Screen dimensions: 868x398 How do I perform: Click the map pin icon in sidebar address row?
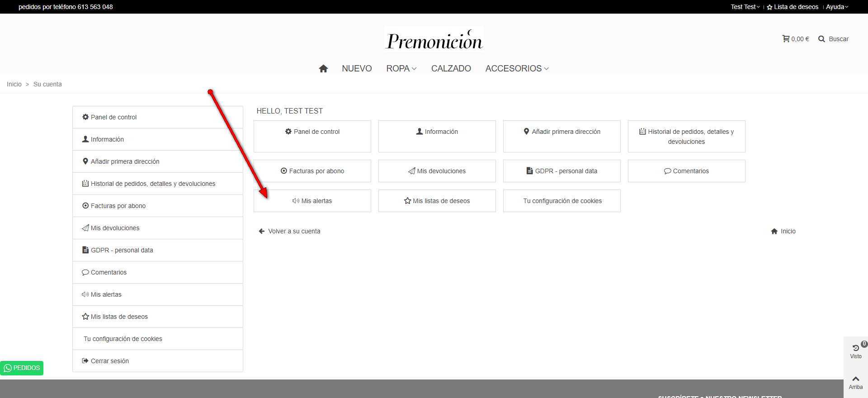(85, 161)
